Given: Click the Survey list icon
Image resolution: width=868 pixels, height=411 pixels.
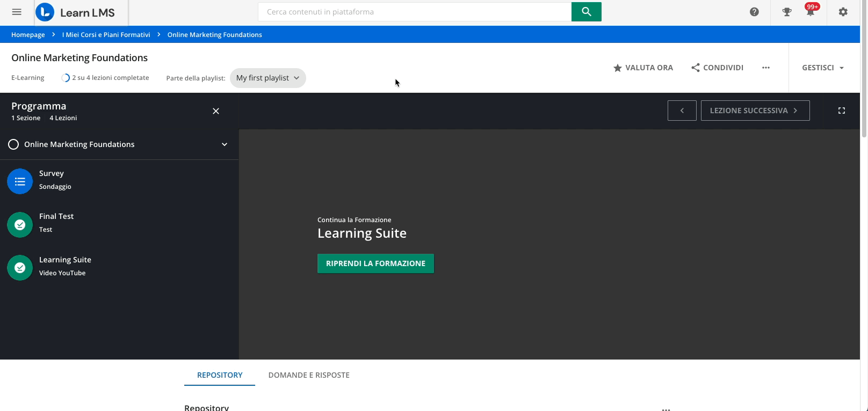Looking at the screenshot, I should click(20, 181).
